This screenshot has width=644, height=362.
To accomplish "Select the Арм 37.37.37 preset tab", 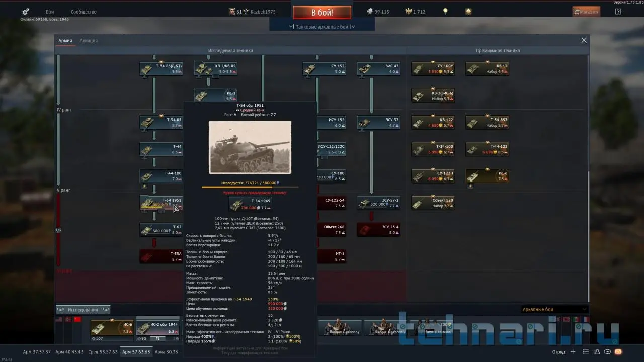I will click(x=37, y=352).
